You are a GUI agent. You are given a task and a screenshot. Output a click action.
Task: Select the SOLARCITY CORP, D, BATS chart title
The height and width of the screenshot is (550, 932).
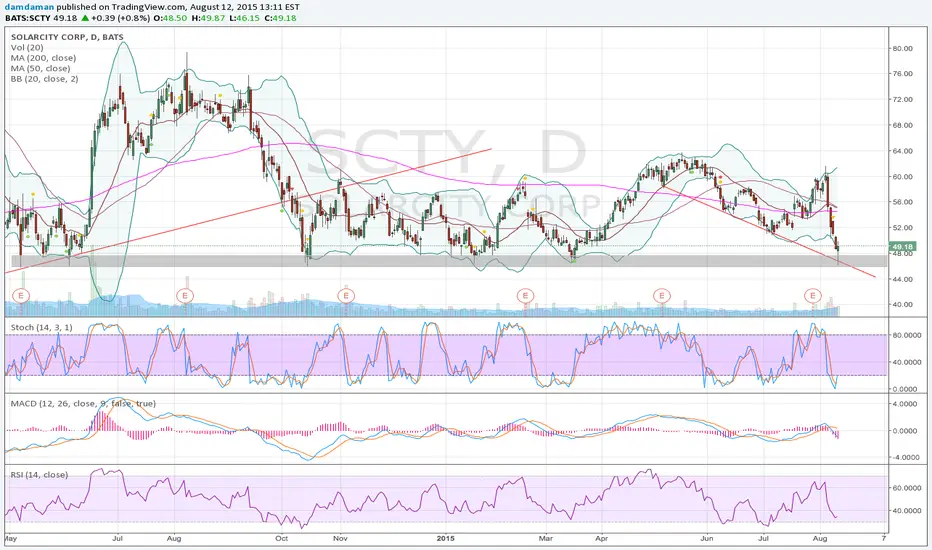(x=67, y=37)
